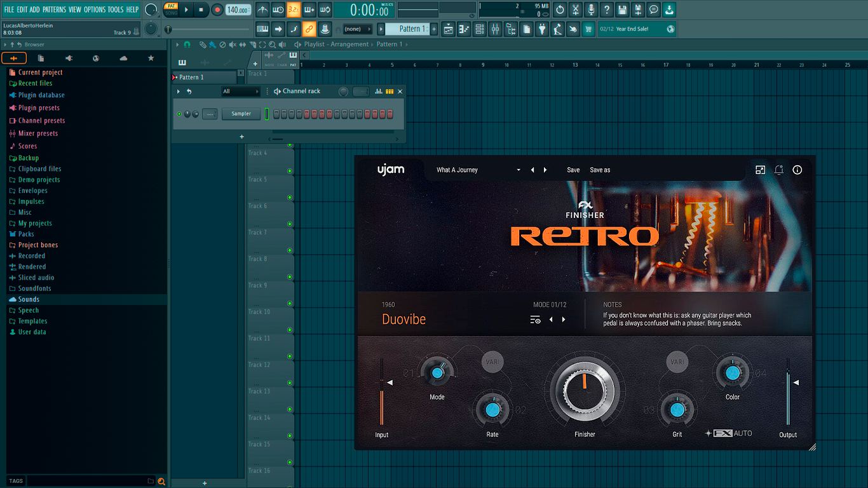
Task: Click the next mode arrow beside MODE 01/12
Action: click(564, 320)
